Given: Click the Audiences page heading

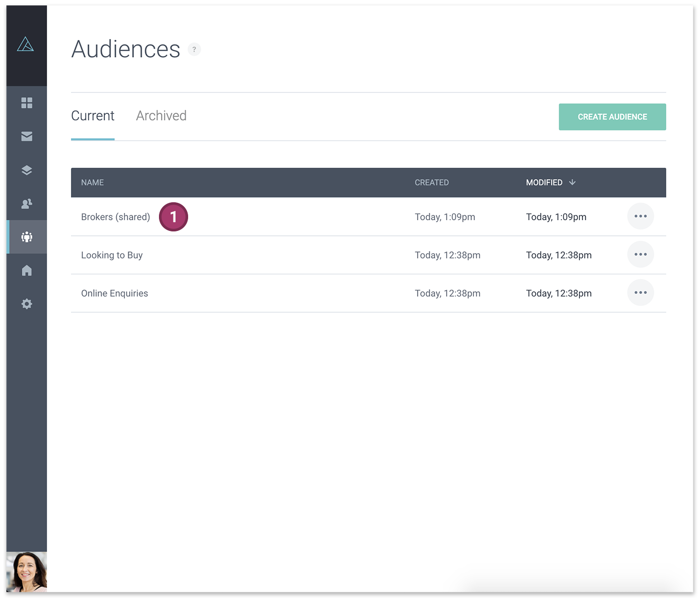Looking at the screenshot, I should 126,49.
